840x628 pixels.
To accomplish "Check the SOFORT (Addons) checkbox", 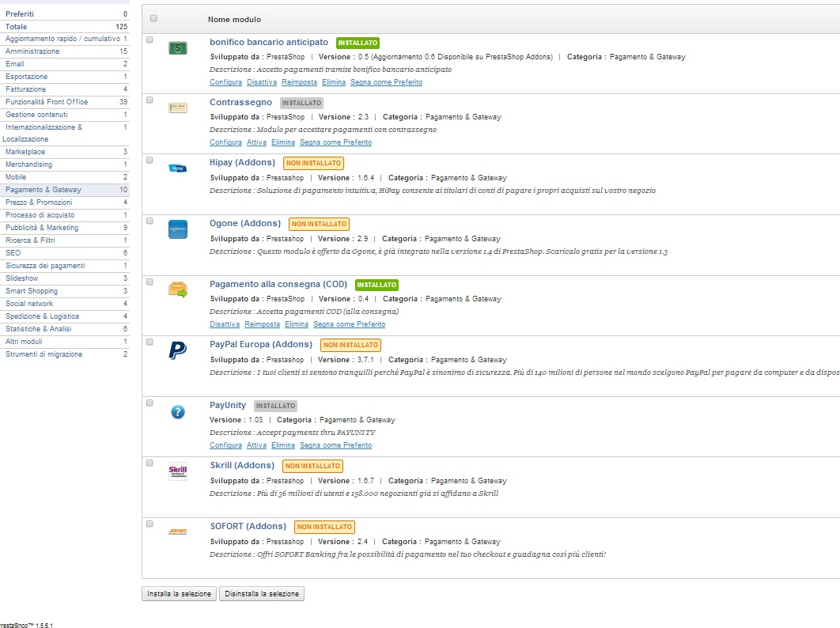I will (149, 524).
